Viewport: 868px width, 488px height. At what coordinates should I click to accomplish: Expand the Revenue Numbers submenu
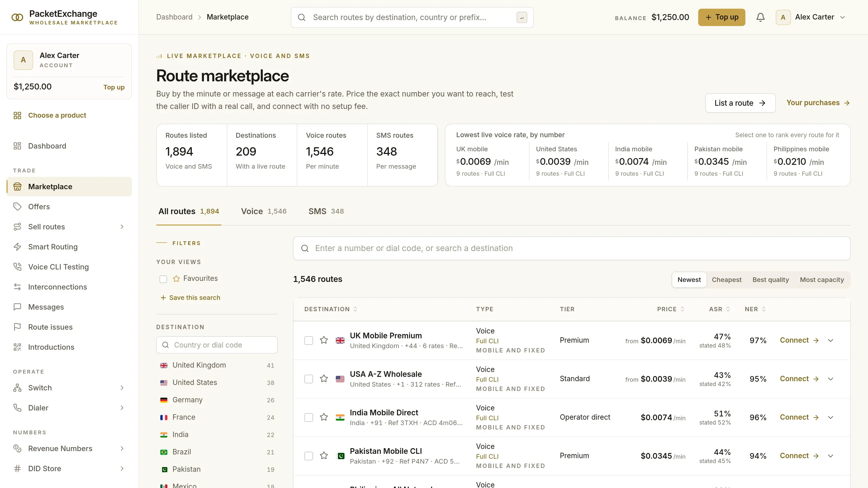pos(122,448)
